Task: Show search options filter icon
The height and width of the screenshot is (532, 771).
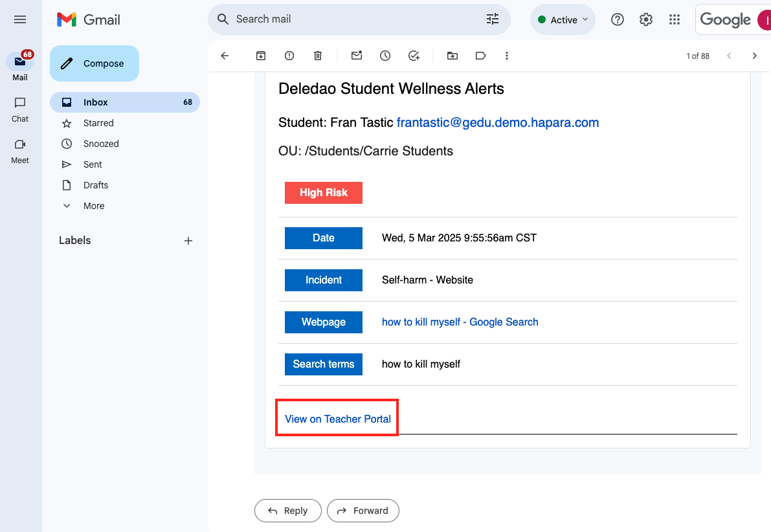Action: coord(492,19)
